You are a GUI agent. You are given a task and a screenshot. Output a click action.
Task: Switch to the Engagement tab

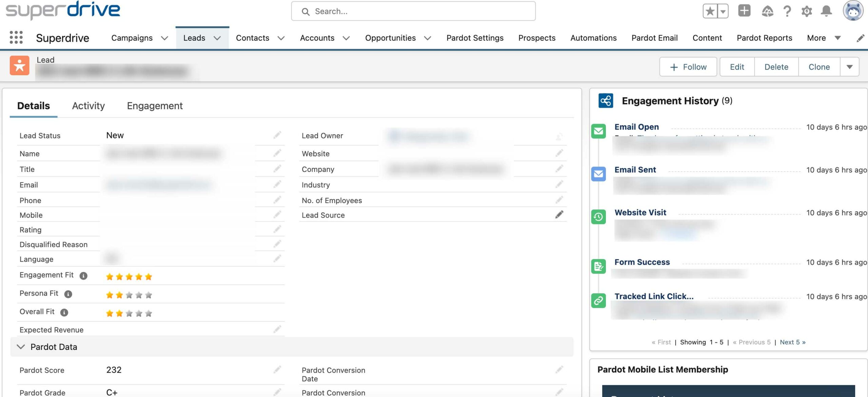pos(155,106)
